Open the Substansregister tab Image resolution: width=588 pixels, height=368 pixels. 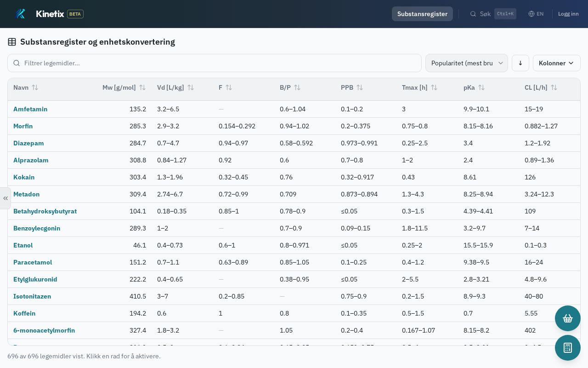[x=422, y=14]
